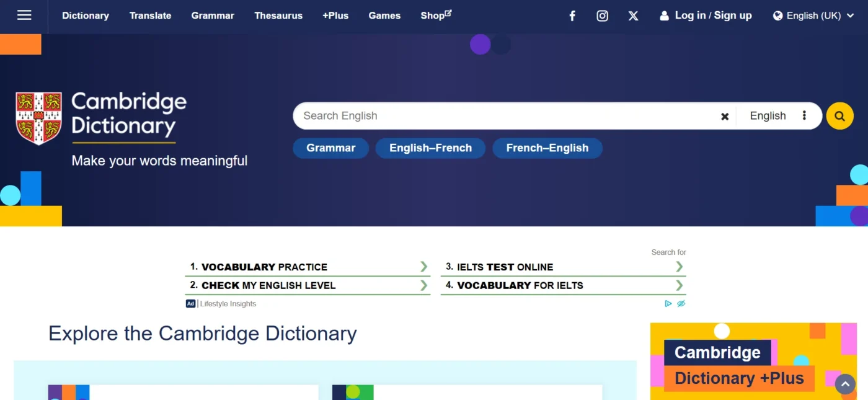Expand the English (UK) language dropdown

[x=813, y=16]
